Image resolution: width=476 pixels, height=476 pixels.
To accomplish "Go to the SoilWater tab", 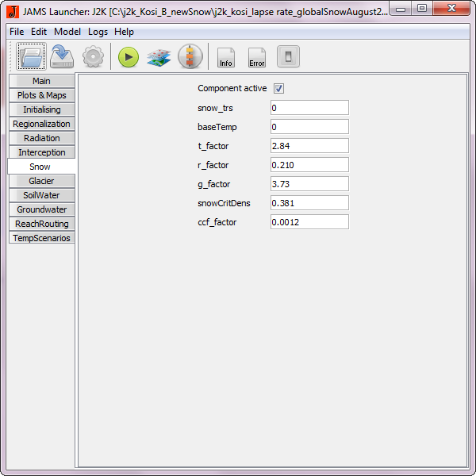I will pos(41,195).
